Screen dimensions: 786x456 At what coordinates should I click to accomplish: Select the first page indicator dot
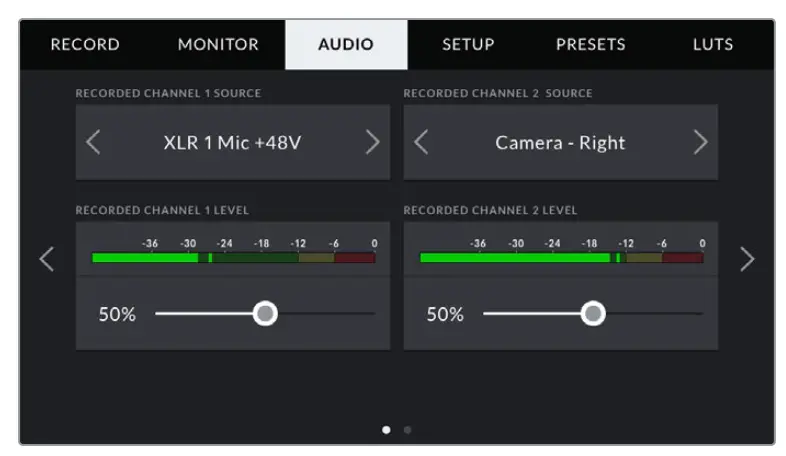click(387, 430)
